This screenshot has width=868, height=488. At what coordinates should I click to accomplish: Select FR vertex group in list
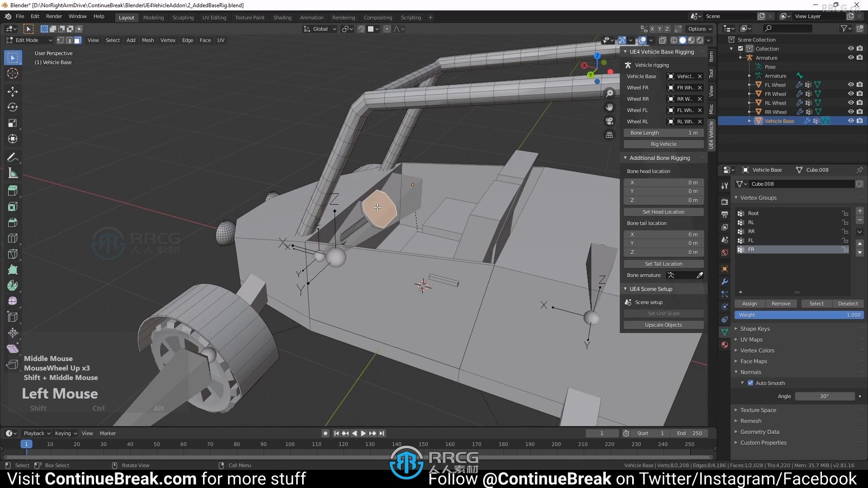[x=787, y=249]
